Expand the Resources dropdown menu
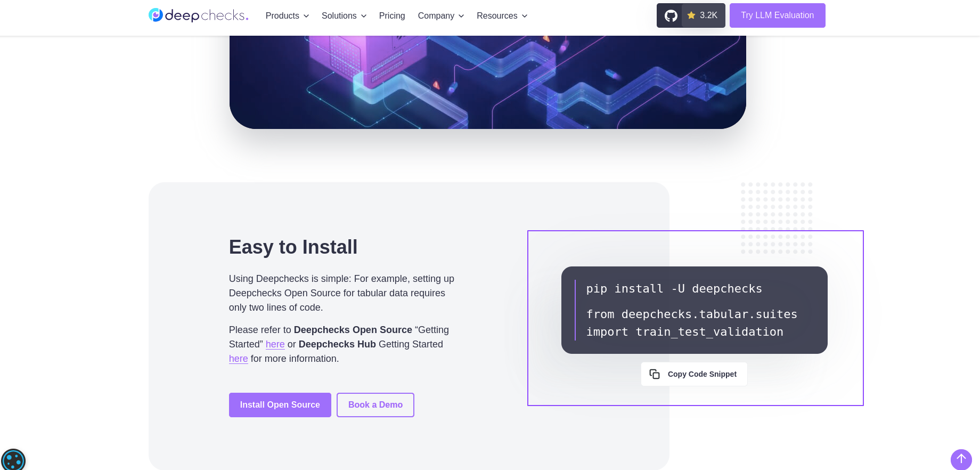 click(502, 16)
